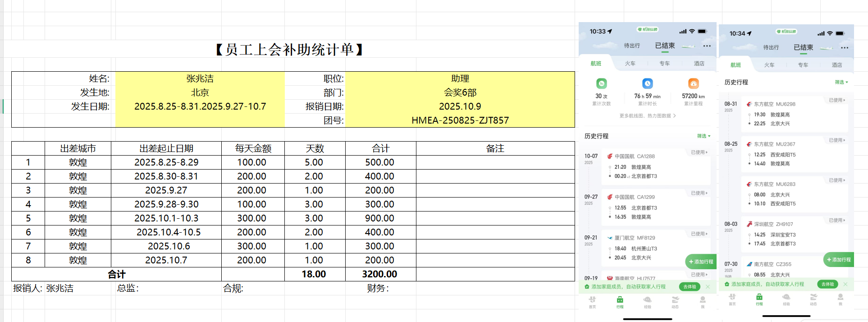Open the 筛选 filter dropdown in 10:34 screen
Viewport: 868px width, 322px height.
tap(841, 82)
